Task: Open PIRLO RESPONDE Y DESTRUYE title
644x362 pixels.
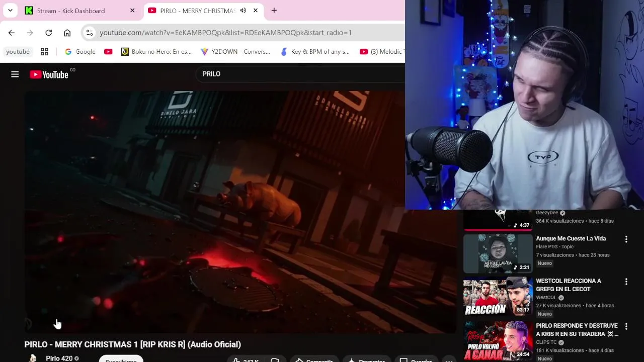Action: [x=577, y=330]
